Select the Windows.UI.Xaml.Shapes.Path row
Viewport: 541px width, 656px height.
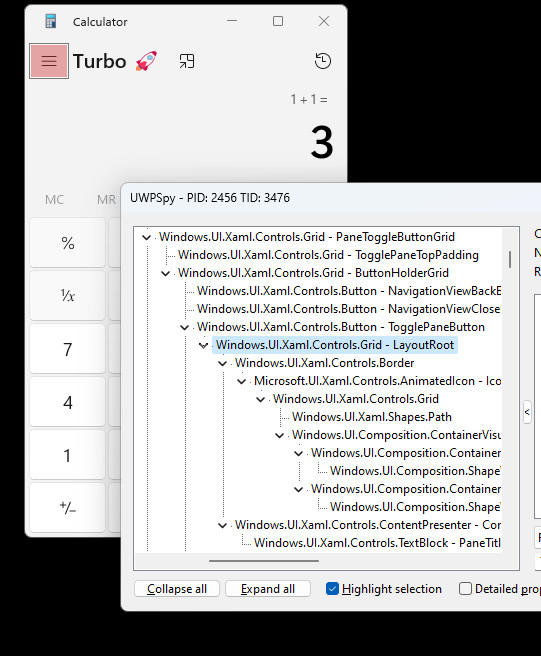tap(372, 417)
